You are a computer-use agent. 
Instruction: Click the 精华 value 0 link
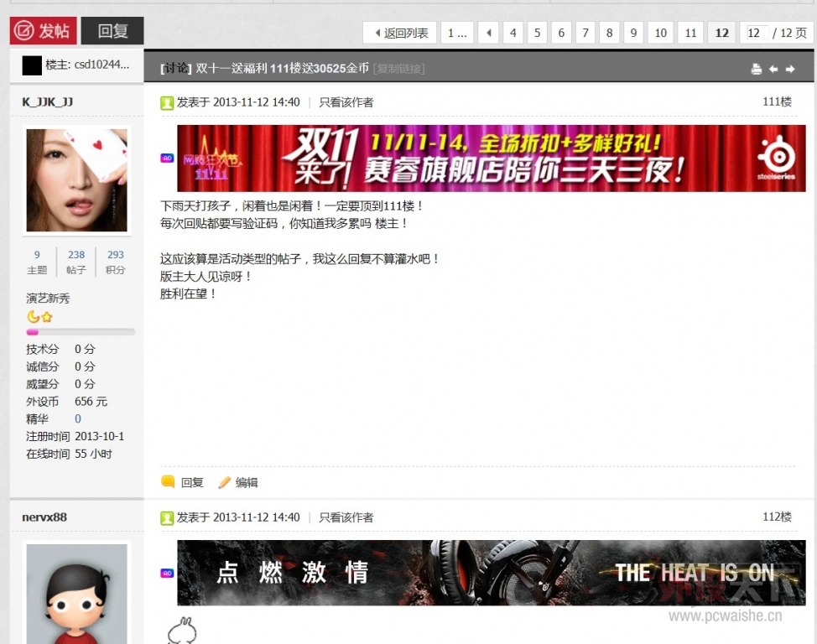(x=78, y=419)
